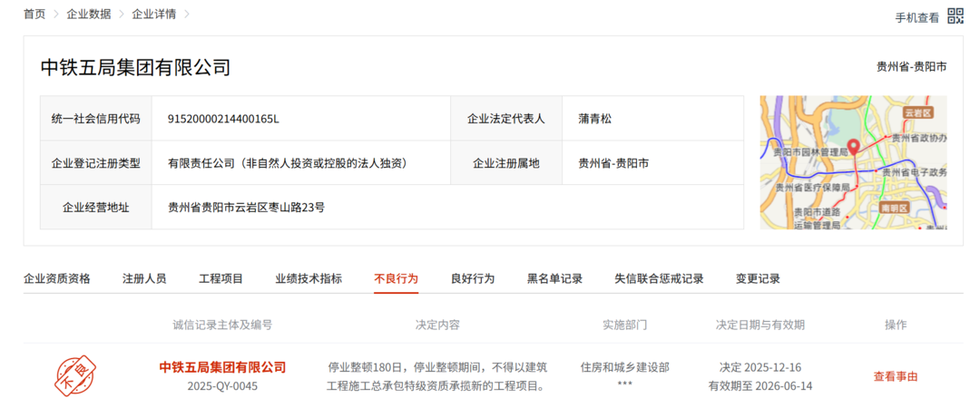This screenshot has width=980, height=408.
Task: Go to 首页 in the breadcrumb
Action: pyautogui.click(x=34, y=15)
